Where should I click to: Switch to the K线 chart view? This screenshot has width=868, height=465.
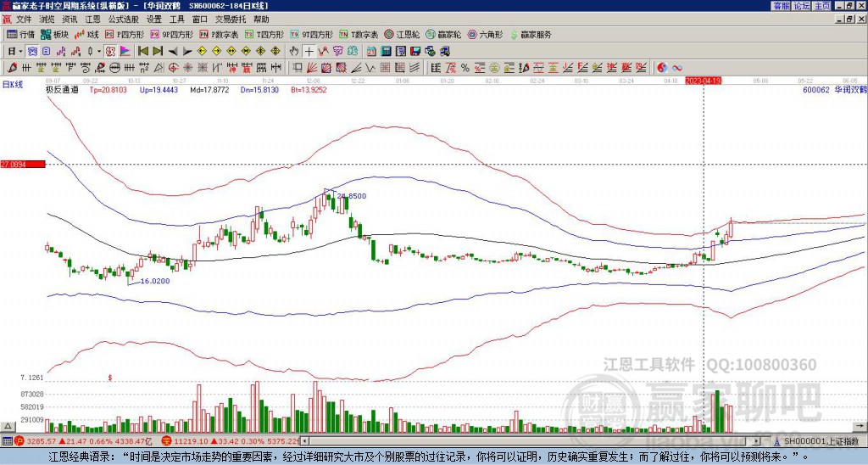point(86,34)
